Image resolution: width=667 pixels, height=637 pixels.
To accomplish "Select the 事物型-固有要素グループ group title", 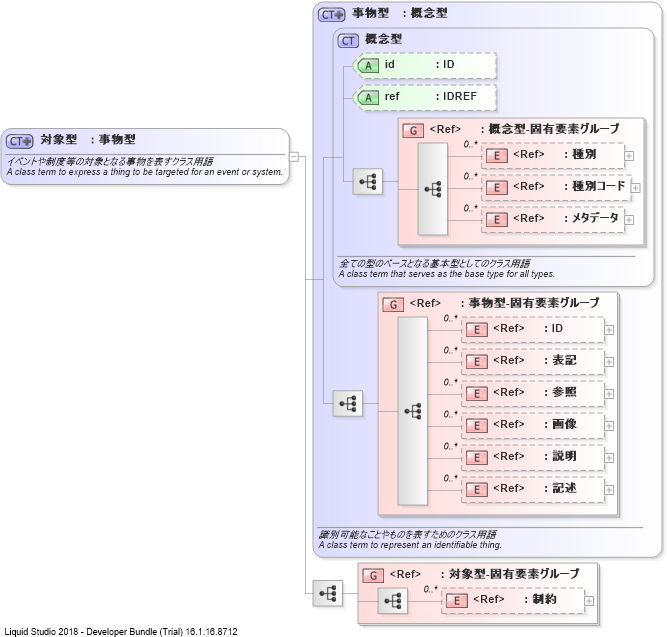I will [x=534, y=303].
